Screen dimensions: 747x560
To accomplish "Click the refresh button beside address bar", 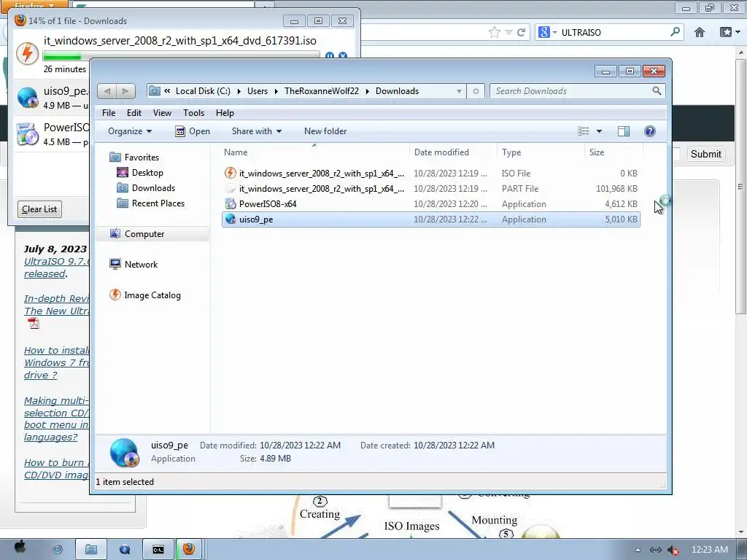I will pyautogui.click(x=476, y=91).
